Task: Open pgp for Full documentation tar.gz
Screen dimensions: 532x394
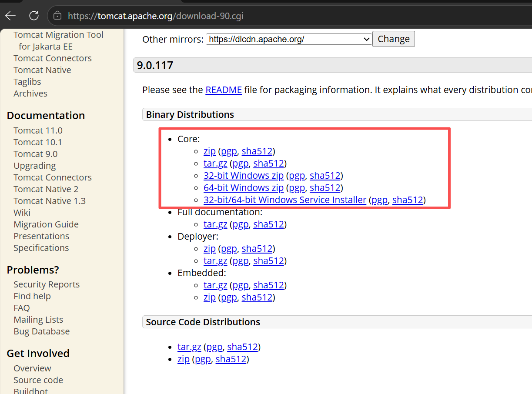Action: coord(241,224)
